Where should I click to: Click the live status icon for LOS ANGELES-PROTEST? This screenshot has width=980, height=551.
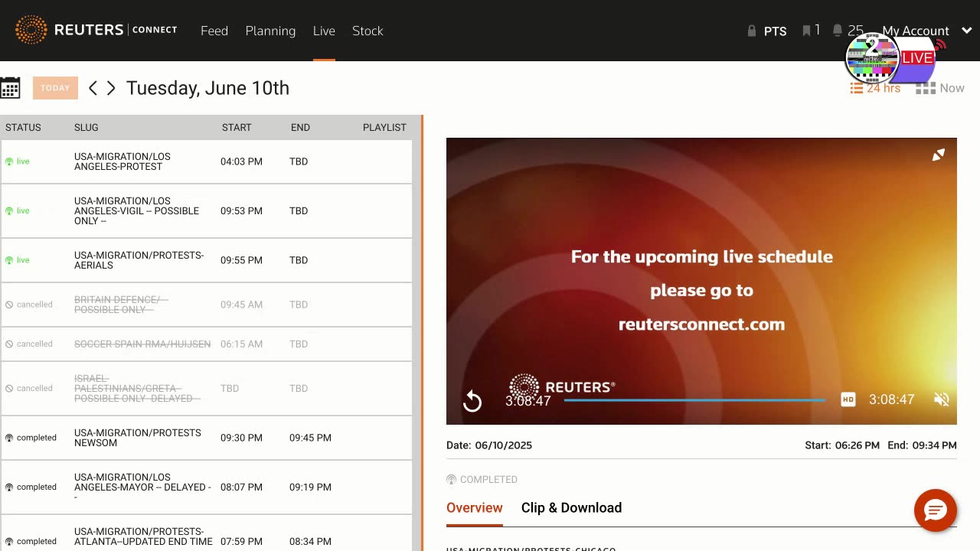[9, 161]
